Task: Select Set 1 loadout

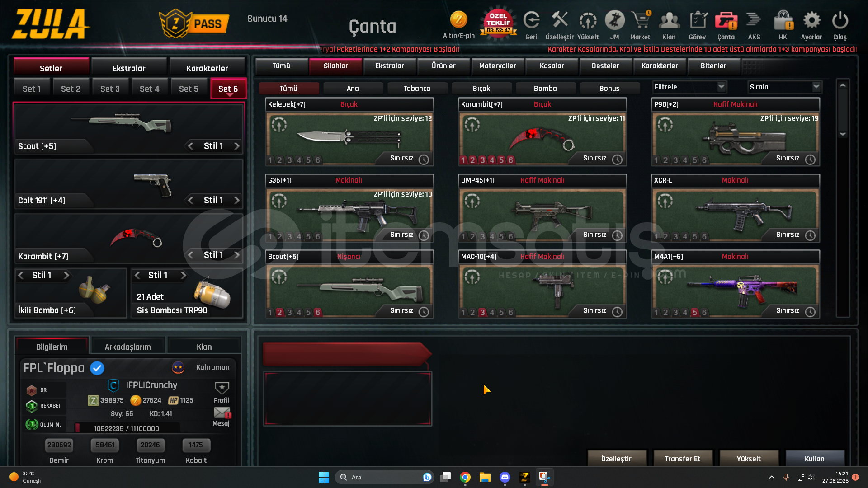Action: point(32,89)
